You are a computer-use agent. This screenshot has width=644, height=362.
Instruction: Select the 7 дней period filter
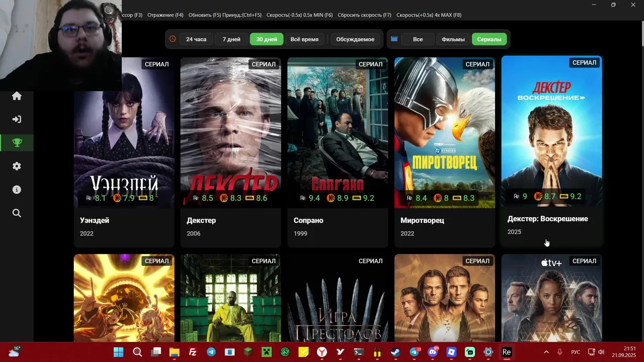tap(231, 39)
